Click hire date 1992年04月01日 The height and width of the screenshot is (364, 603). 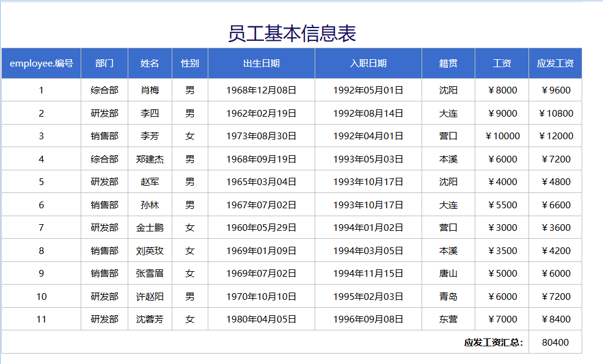point(368,136)
